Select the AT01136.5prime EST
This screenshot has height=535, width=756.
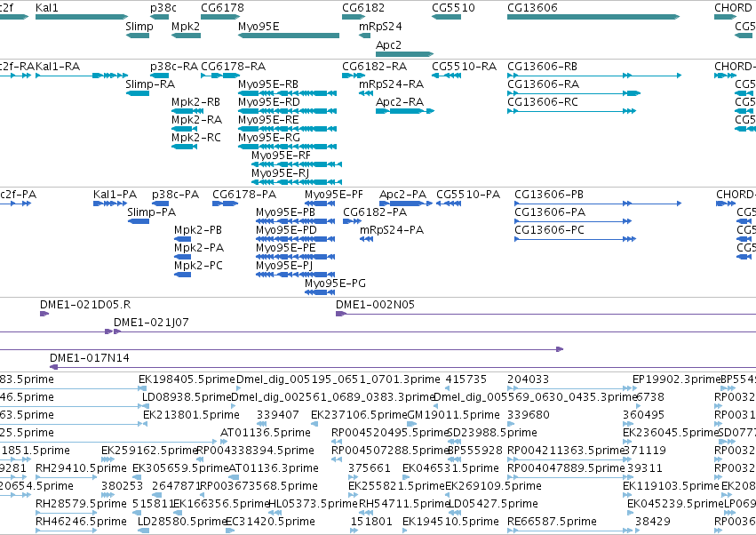pyautogui.click(x=224, y=442)
